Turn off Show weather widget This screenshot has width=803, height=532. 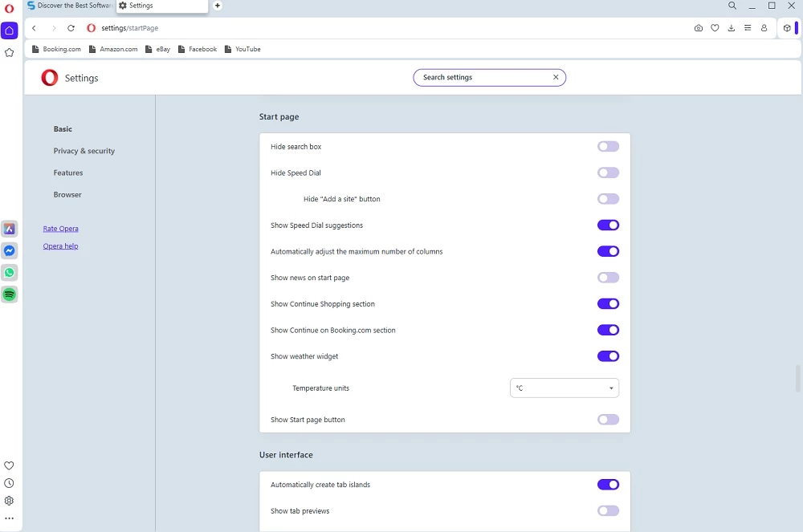tap(608, 356)
